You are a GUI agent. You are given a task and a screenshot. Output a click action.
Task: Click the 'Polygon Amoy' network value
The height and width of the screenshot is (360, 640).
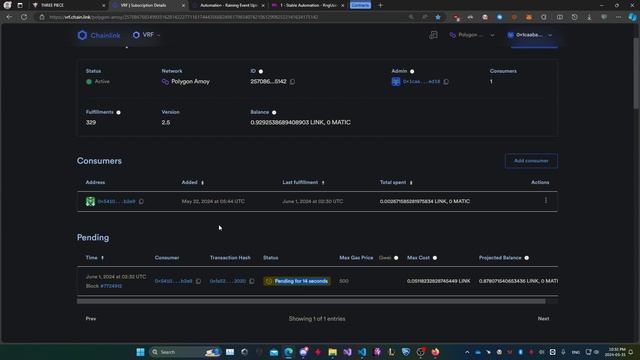[x=190, y=82]
